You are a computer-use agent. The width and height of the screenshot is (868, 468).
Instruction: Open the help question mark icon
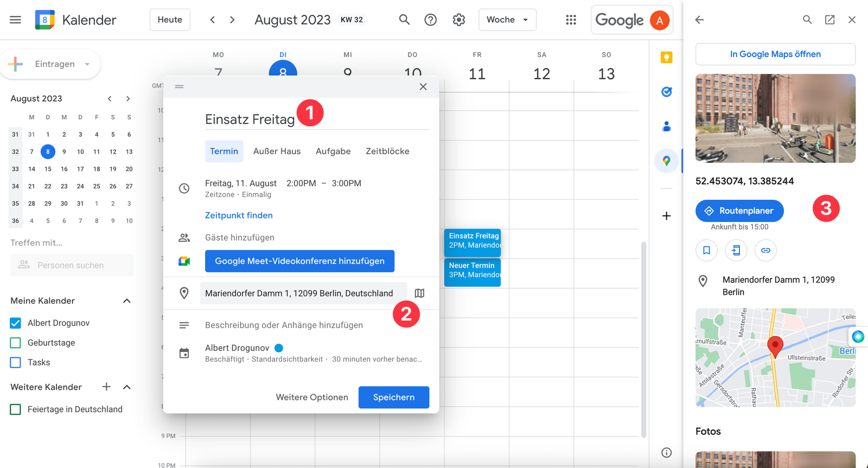tap(431, 20)
